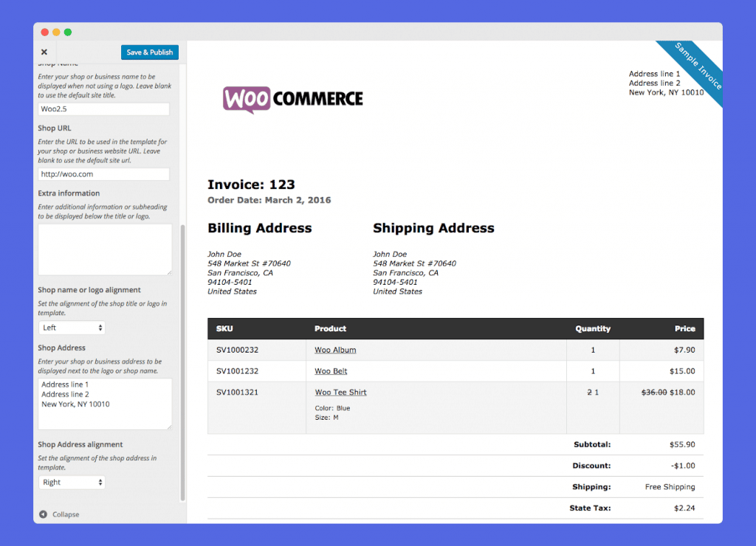
Task: Click the $15.00 price cell
Action: tap(682, 371)
